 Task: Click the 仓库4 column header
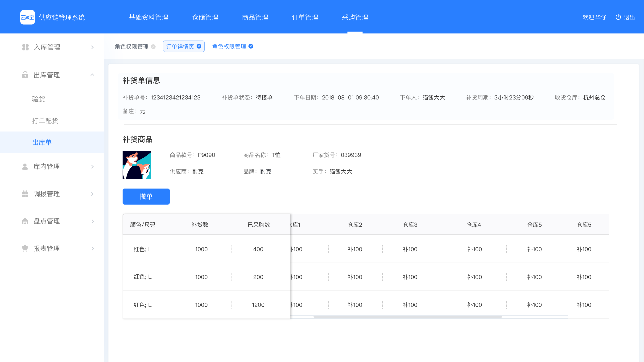[x=474, y=225]
